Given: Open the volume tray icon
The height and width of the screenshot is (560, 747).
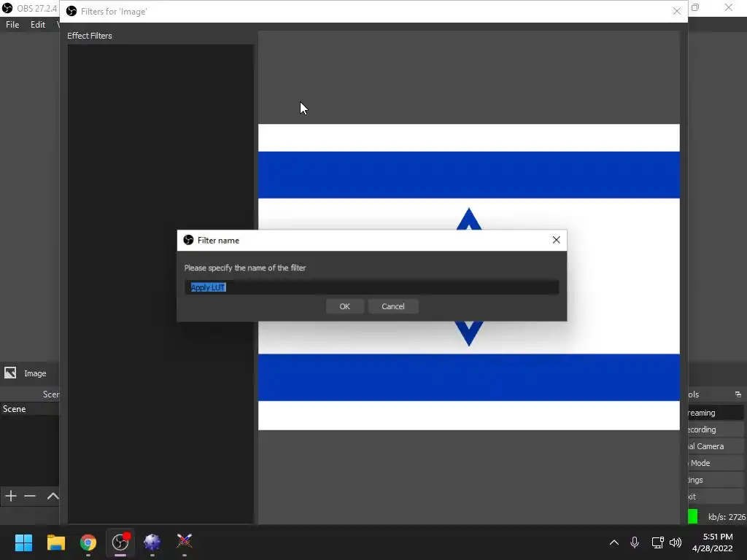Looking at the screenshot, I should [676, 542].
